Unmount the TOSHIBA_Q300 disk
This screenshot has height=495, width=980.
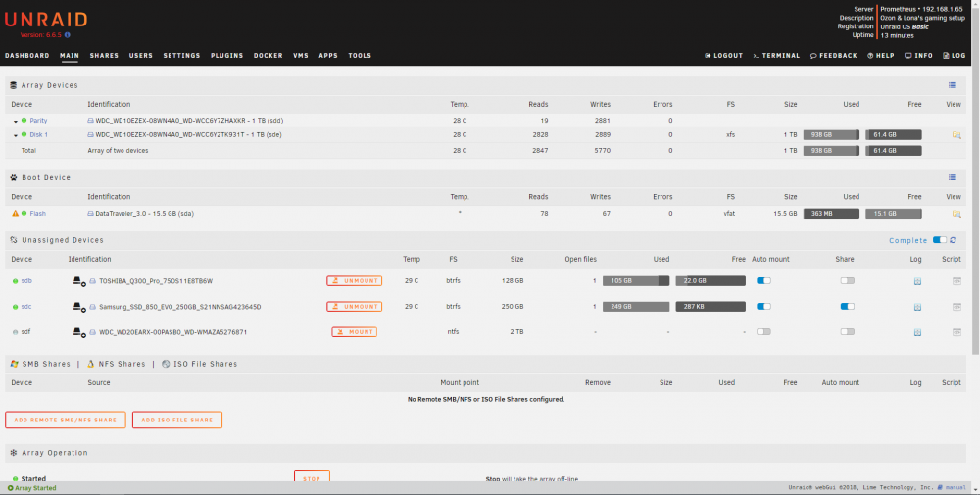point(355,281)
